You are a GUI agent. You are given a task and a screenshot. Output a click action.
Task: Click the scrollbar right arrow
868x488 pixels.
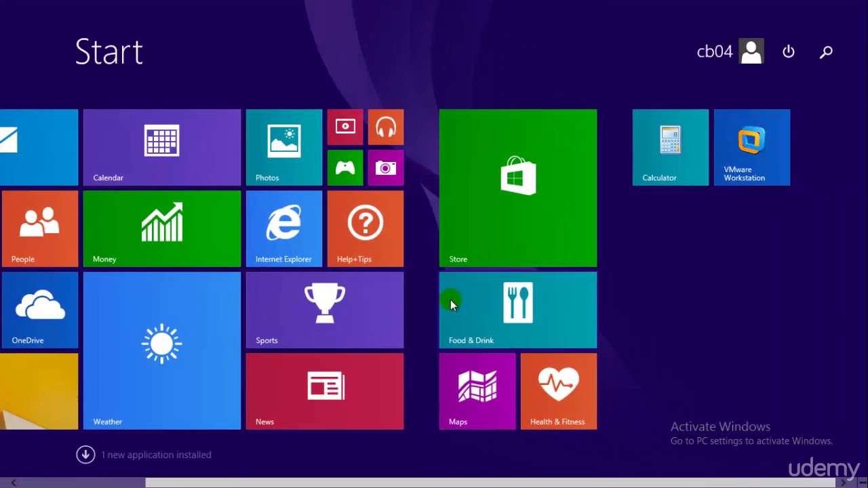[843, 483]
